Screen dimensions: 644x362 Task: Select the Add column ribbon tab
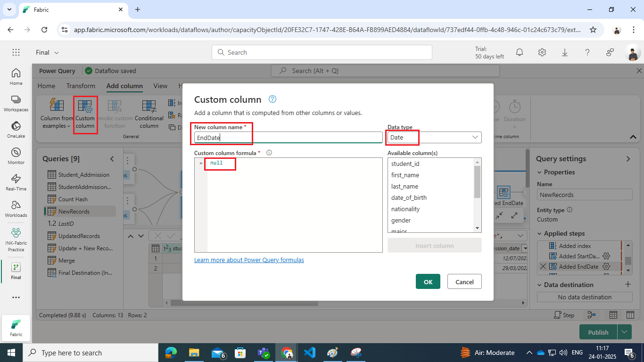point(124,86)
